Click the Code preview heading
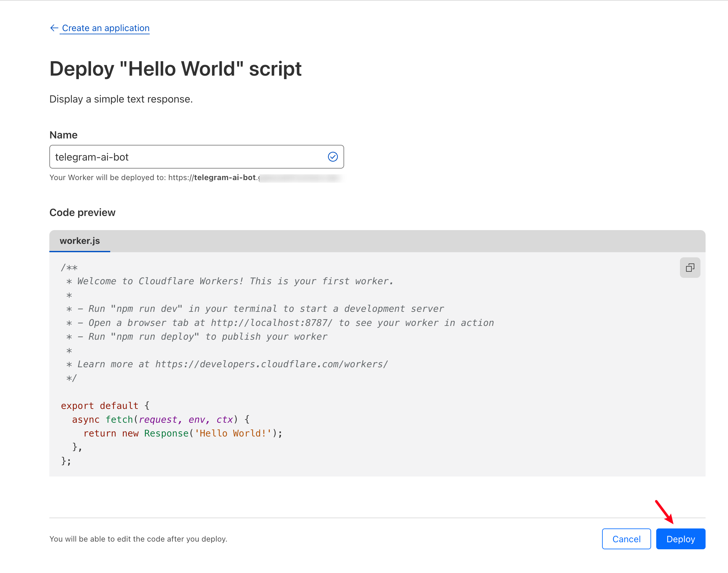The width and height of the screenshot is (728, 573). pos(82,213)
